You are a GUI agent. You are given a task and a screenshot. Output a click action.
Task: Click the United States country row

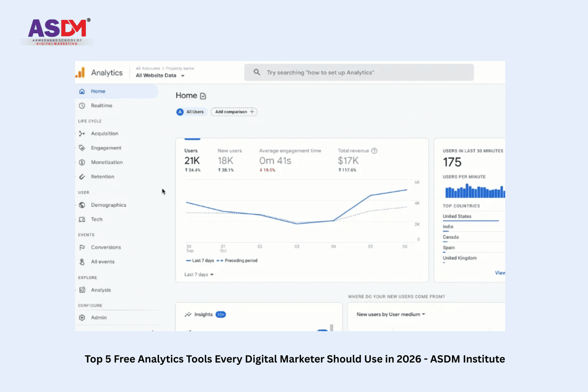click(474, 217)
